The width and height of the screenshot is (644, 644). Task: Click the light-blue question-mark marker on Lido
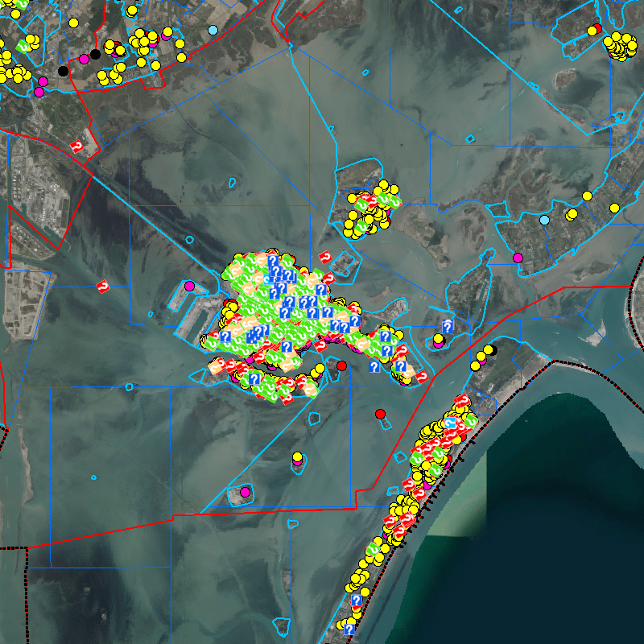[x=452, y=423]
